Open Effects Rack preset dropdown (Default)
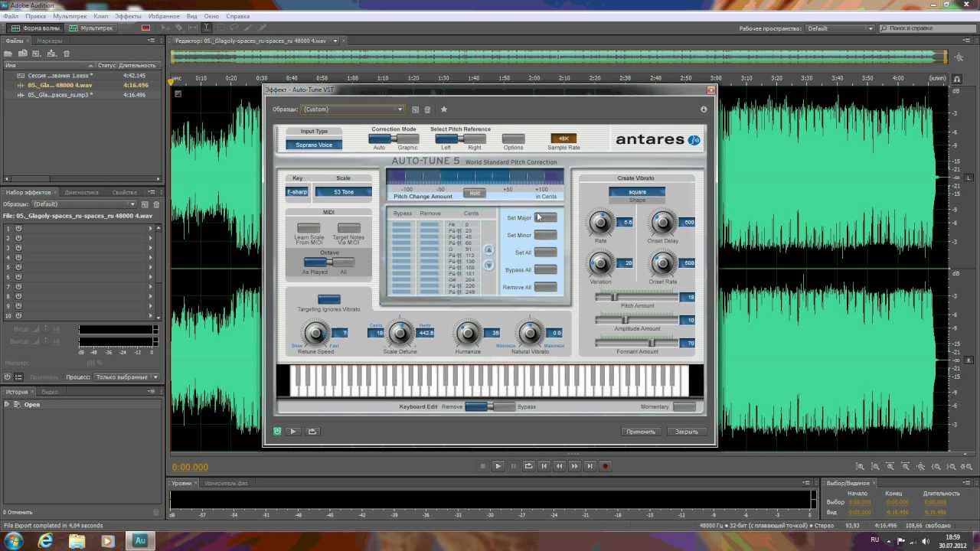Viewport: 980px width, 551px height. click(x=84, y=204)
